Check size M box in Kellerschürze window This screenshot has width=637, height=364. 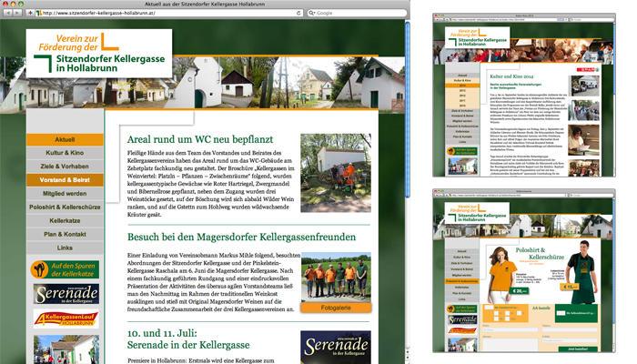click(x=508, y=313)
